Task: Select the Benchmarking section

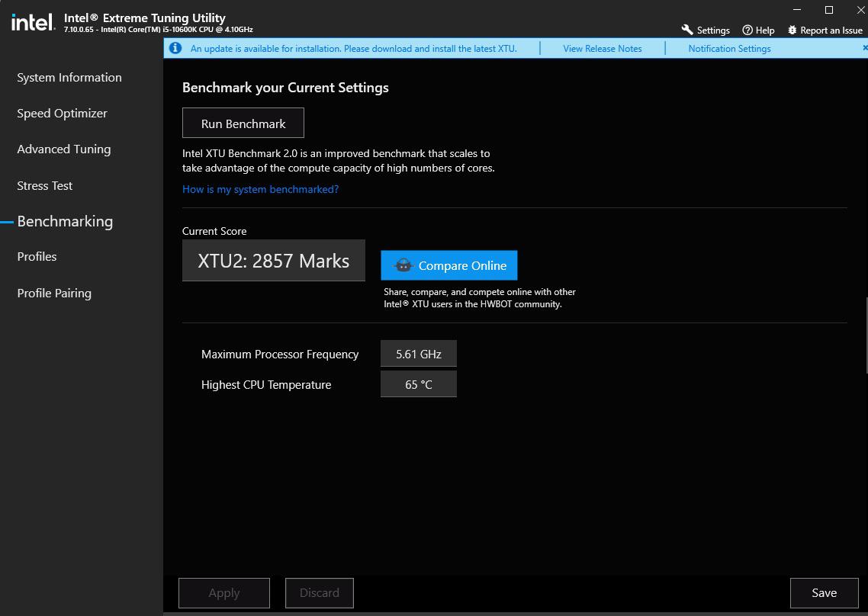Action: [65, 221]
